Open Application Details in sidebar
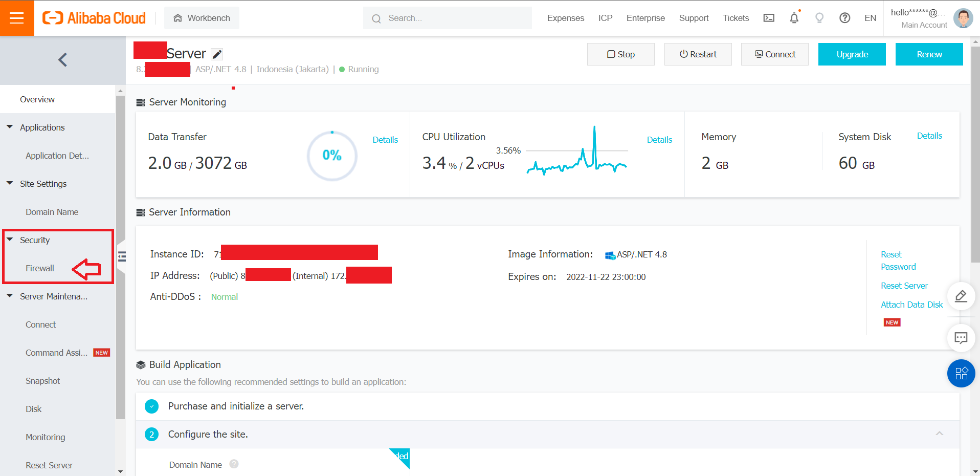The image size is (980, 476). [x=58, y=156]
